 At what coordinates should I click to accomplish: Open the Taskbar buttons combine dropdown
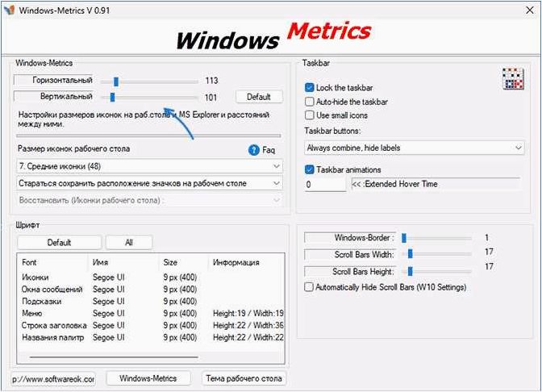pos(414,148)
